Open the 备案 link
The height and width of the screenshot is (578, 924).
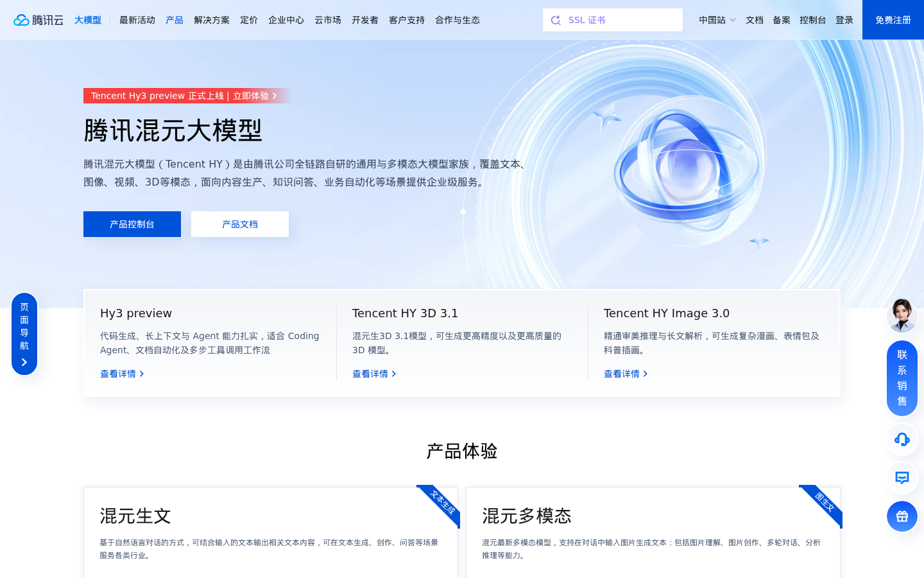coord(782,20)
